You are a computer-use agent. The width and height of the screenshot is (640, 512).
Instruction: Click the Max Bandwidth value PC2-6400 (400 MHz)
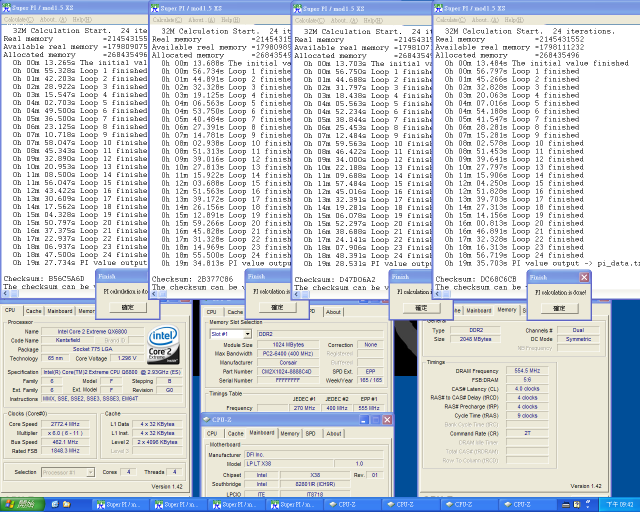coord(289,354)
